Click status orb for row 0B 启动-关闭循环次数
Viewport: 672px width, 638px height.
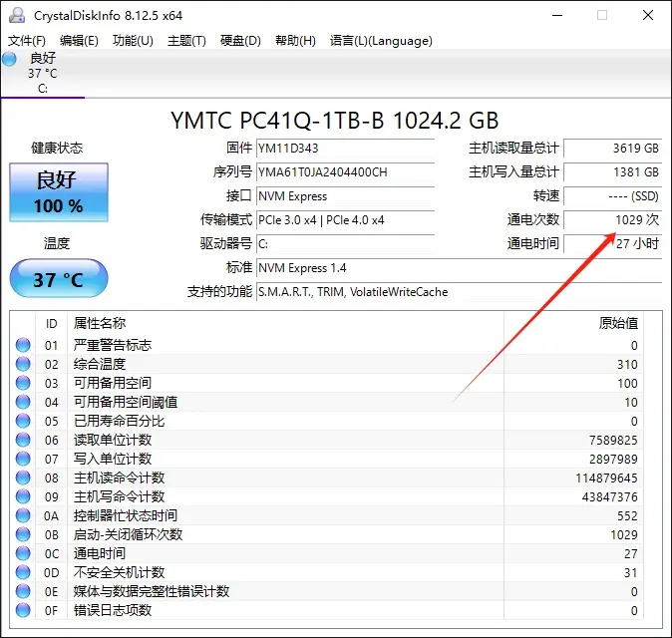[23, 534]
